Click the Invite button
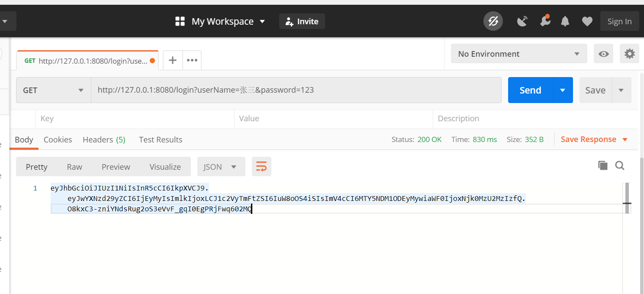 click(x=302, y=21)
